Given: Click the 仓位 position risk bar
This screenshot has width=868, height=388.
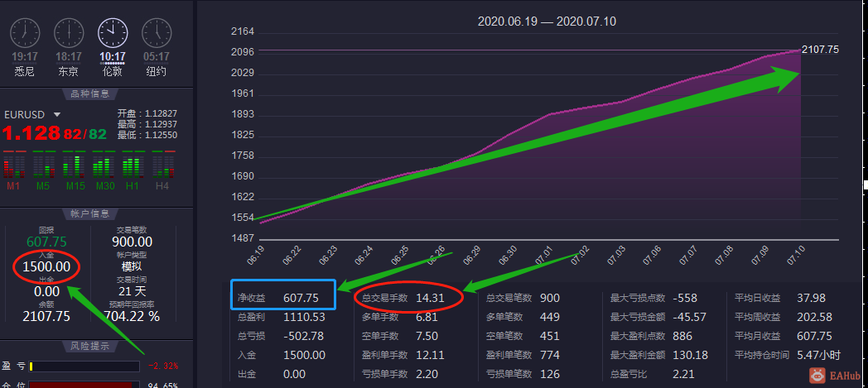Looking at the screenshot, I should 84,385.
